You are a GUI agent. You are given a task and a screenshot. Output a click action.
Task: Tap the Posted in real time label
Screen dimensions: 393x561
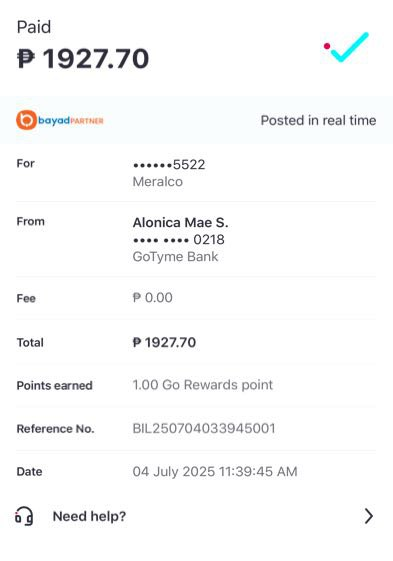point(318,120)
